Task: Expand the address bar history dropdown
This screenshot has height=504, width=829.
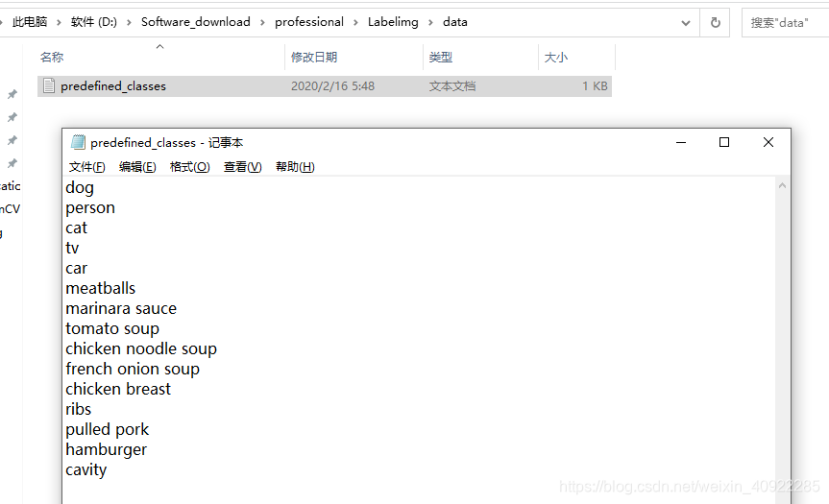Action: tap(686, 23)
